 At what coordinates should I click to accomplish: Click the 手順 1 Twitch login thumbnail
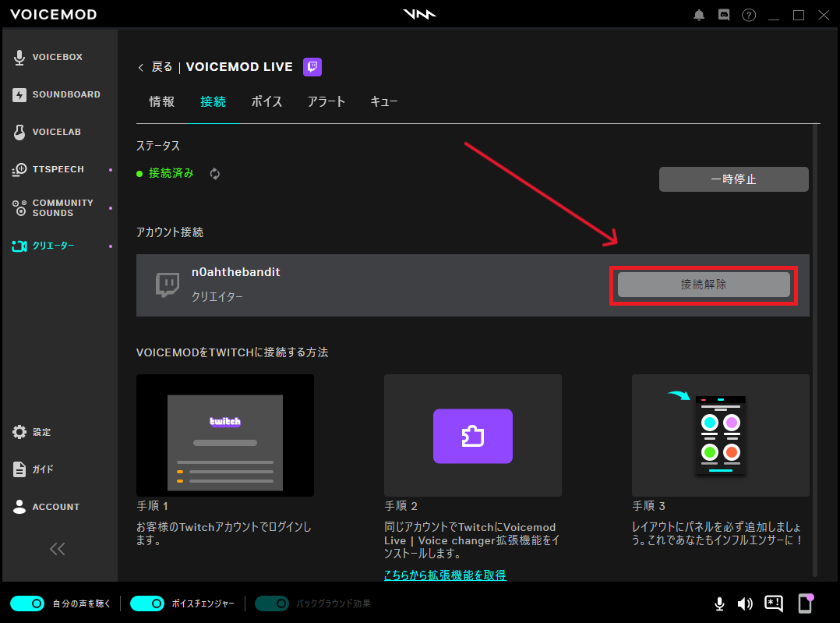pos(225,435)
